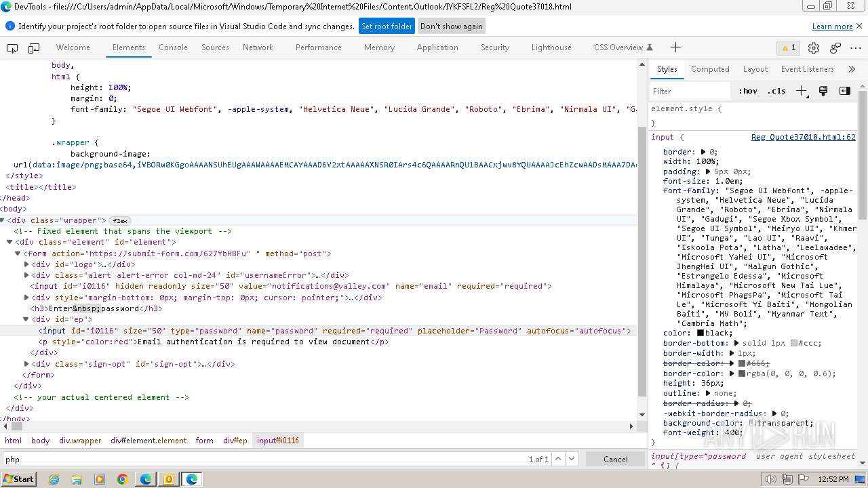This screenshot has width=868, height=488.
Task: Collapse the div id ep node
Action: 26,319
